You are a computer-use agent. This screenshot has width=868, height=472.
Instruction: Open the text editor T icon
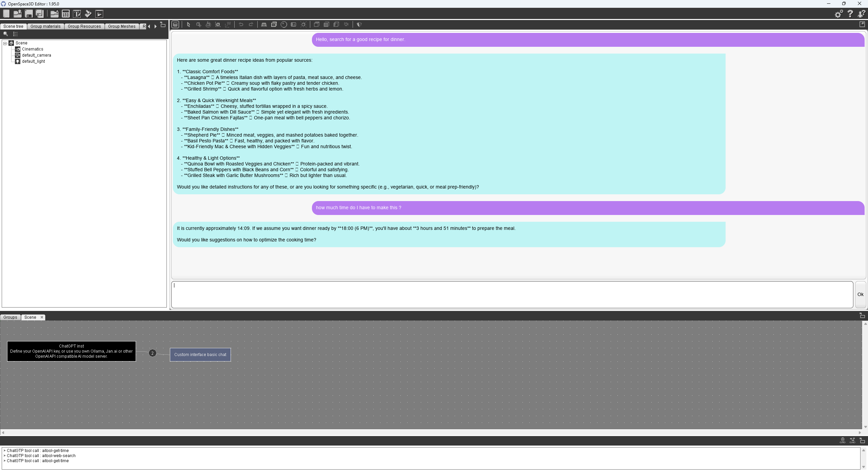[77, 14]
